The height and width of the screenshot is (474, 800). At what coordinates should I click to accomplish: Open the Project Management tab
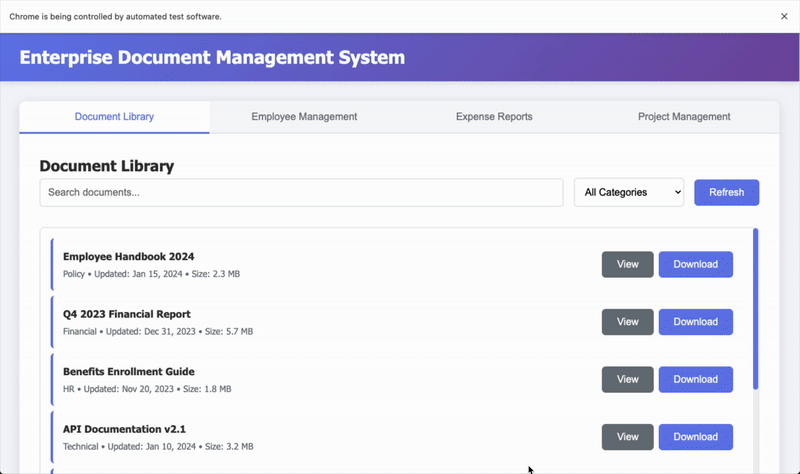point(684,117)
